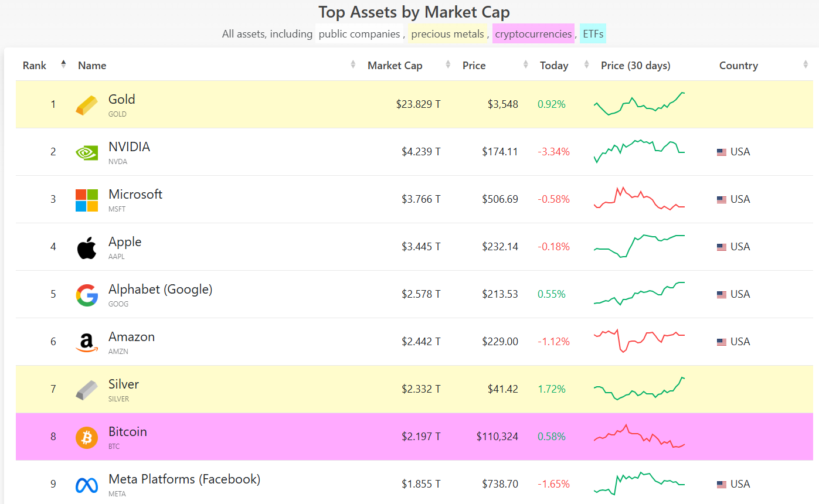Click the NVIDIA logo icon
The height and width of the screenshot is (504, 819).
tap(87, 152)
